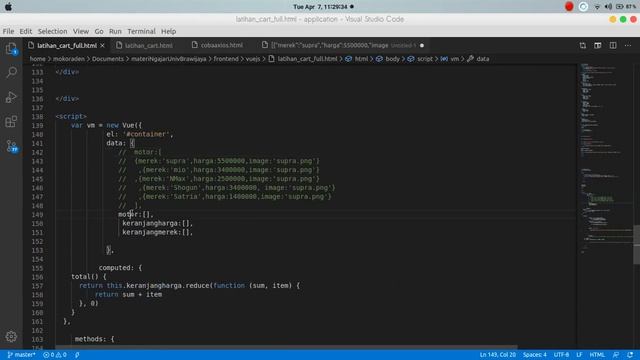Click the horizontal editor scrollbar
The image size is (640, 360).
(x=286, y=347)
